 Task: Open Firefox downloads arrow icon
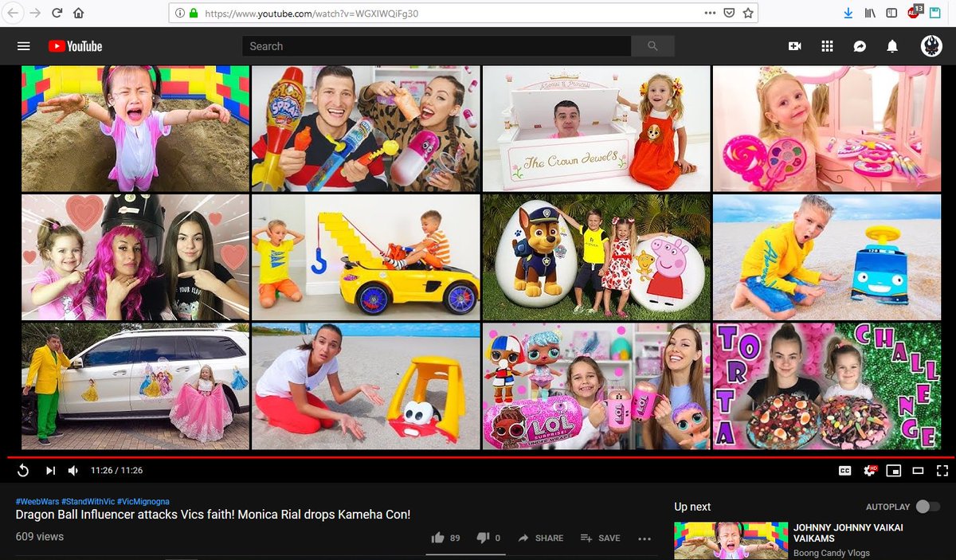(x=848, y=13)
